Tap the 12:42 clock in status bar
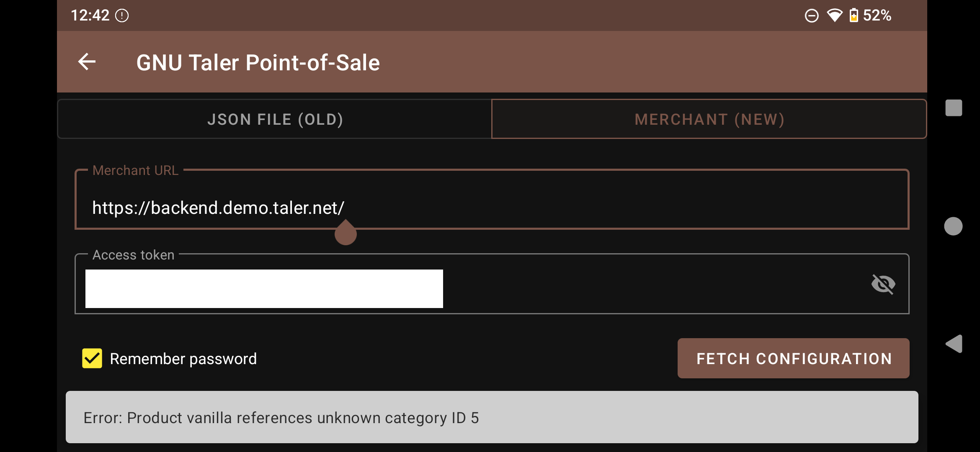Viewport: 980px width, 452px height. point(90,15)
